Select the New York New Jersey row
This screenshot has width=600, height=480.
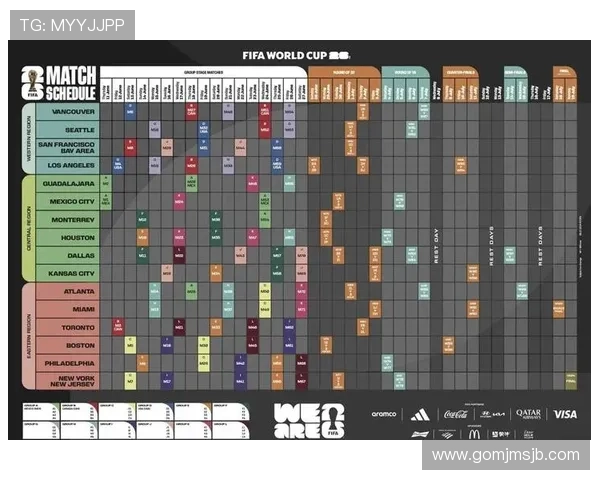[x=72, y=381]
